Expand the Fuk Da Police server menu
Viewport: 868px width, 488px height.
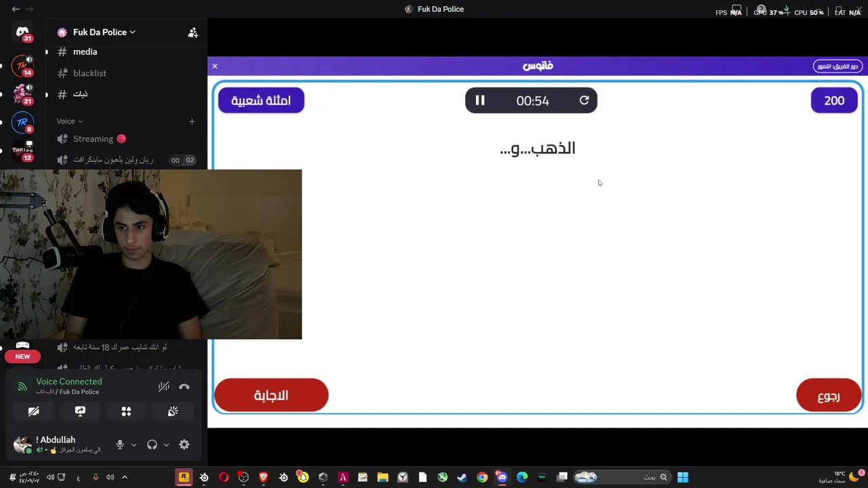tap(104, 32)
